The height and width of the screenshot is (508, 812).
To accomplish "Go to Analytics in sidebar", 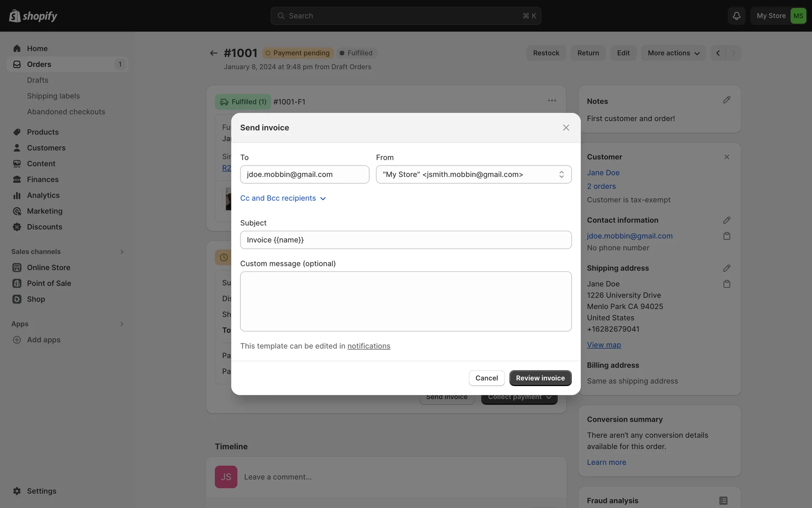I will [x=43, y=195].
